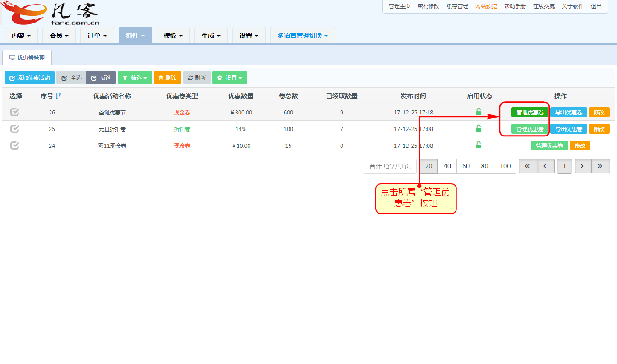Switch to the 优惠卷管理 tab
Image resolution: width=617 pixels, height=364 pixels.
click(27, 58)
